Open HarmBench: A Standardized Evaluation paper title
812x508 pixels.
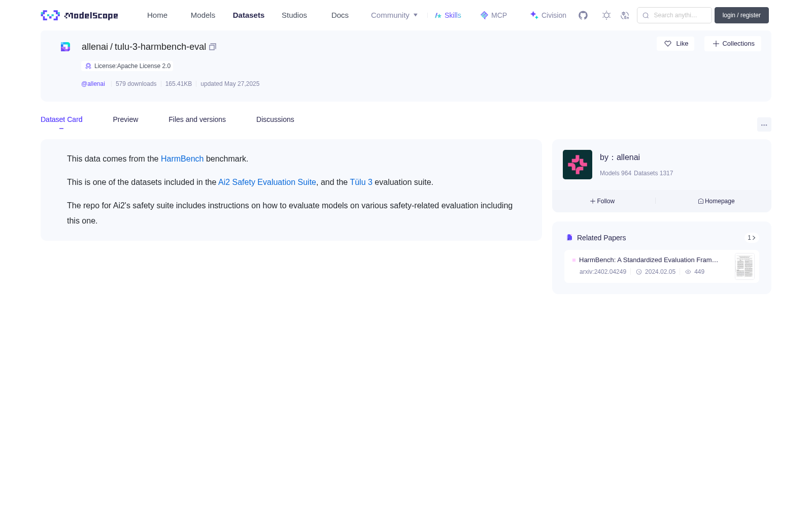(x=649, y=260)
